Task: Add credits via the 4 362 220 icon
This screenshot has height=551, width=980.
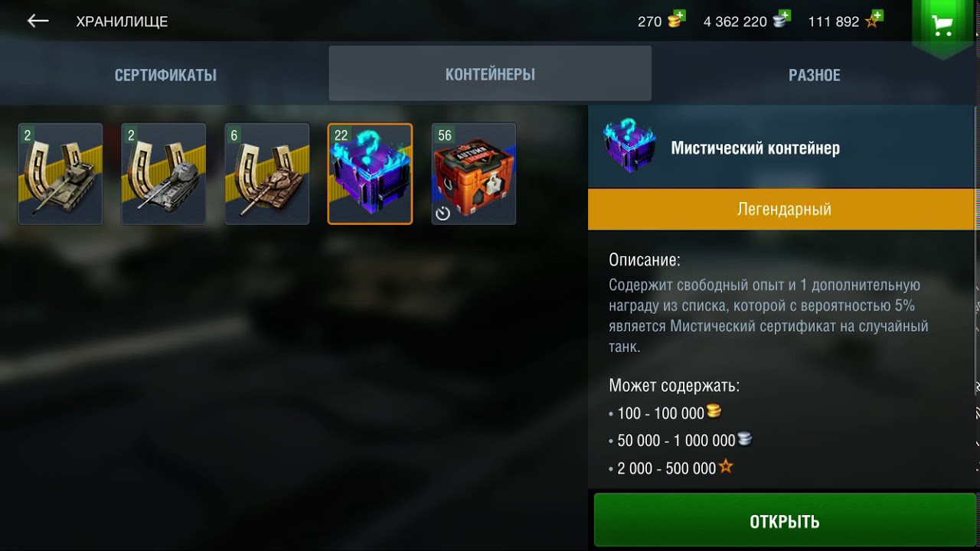Action: [782, 19]
